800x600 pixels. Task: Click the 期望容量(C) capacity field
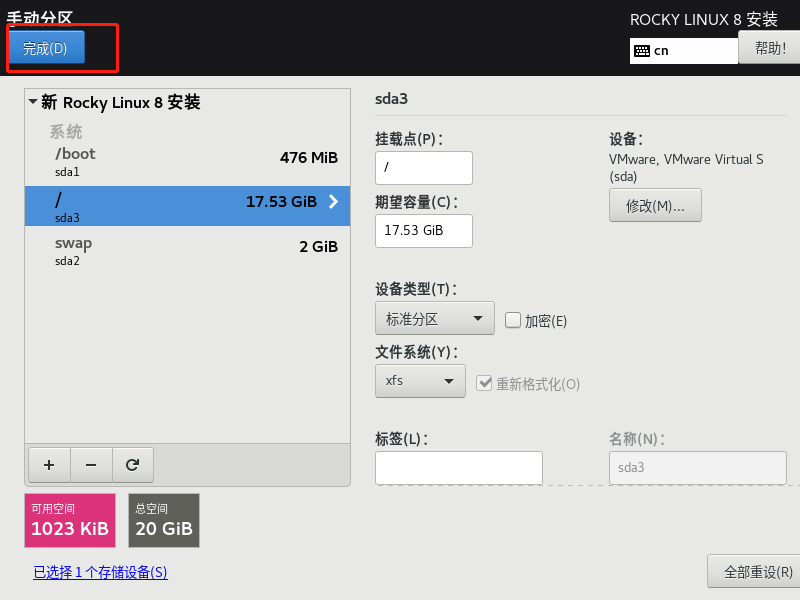[x=423, y=231]
